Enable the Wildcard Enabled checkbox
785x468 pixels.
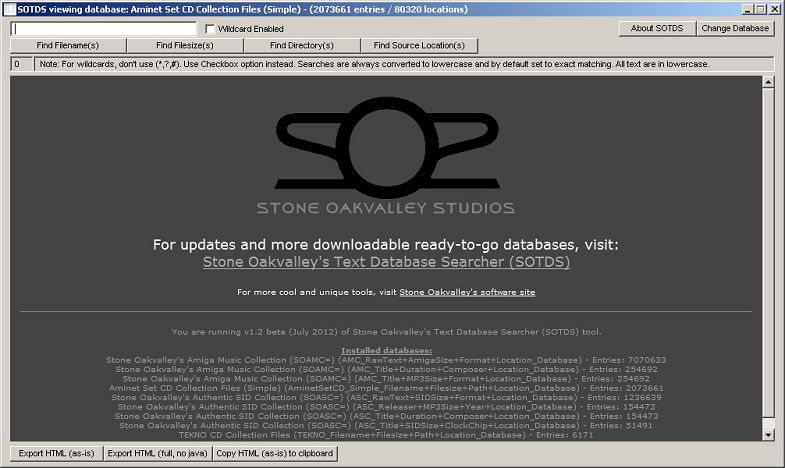(211, 29)
